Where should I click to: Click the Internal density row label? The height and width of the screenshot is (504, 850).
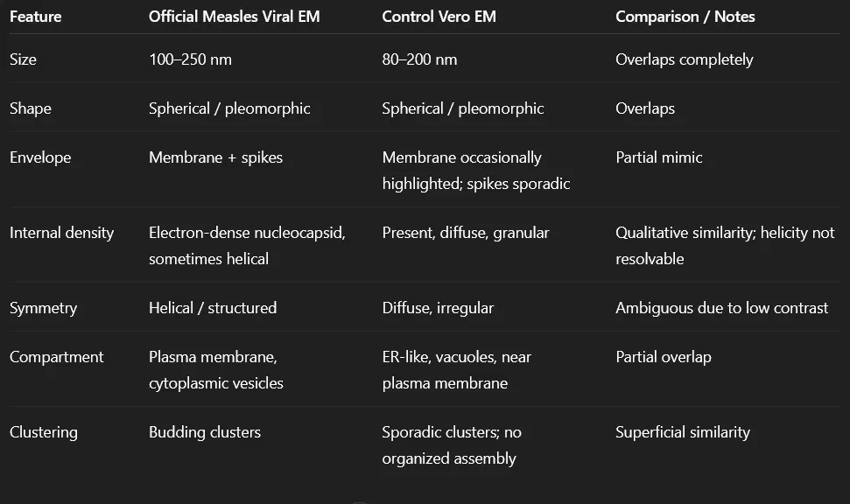pyautogui.click(x=61, y=233)
